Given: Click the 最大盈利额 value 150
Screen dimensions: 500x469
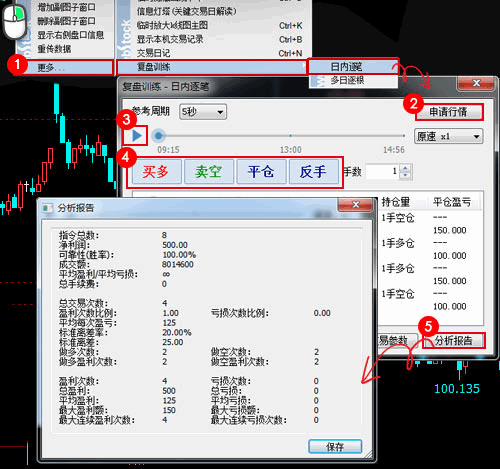Looking at the screenshot, I should 169,410.
